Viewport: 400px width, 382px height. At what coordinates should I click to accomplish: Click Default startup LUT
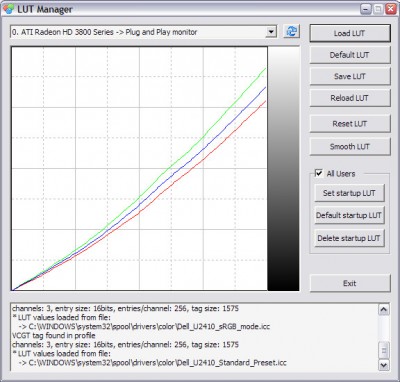pyautogui.click(x=349, y=215)
